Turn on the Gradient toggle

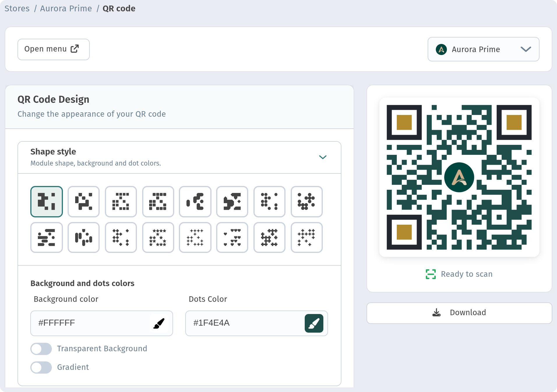pyautogui.click(x=41, y=367)
